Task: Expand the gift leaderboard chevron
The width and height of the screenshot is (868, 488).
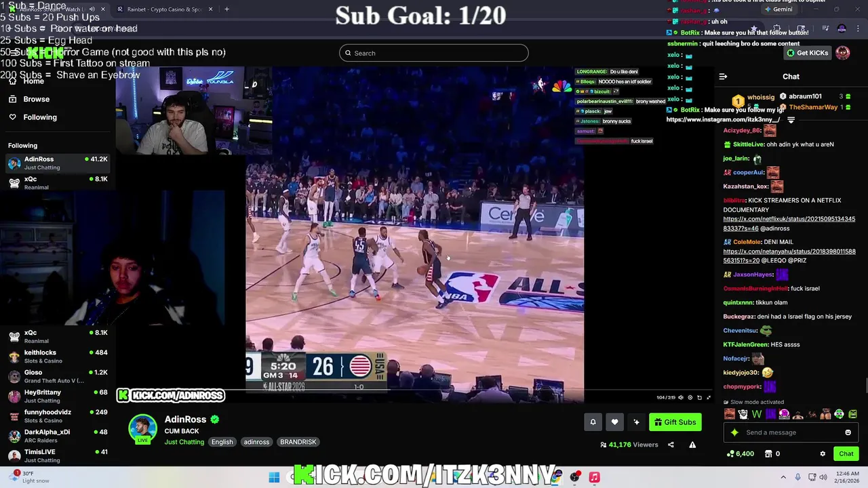Action: (x=791, y=120)
